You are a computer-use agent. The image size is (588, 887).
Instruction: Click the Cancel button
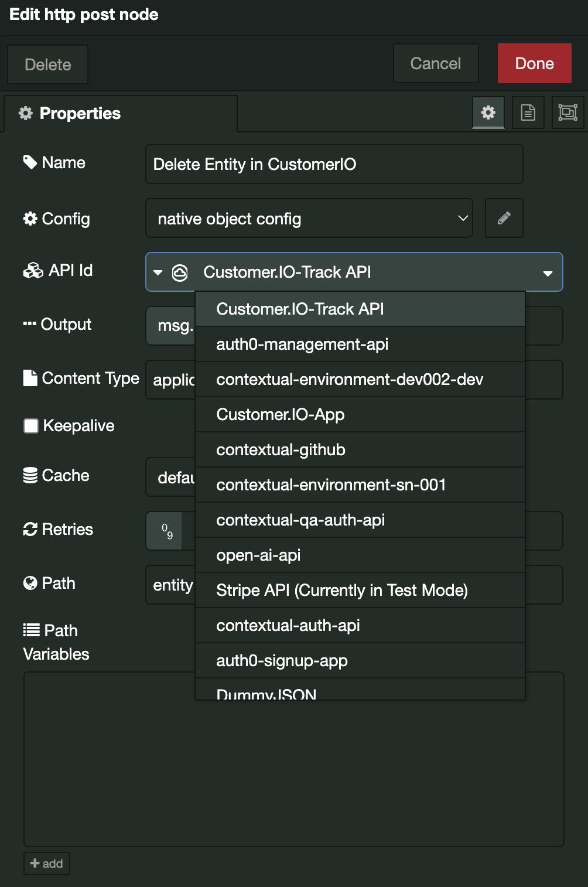coord(435,63)
